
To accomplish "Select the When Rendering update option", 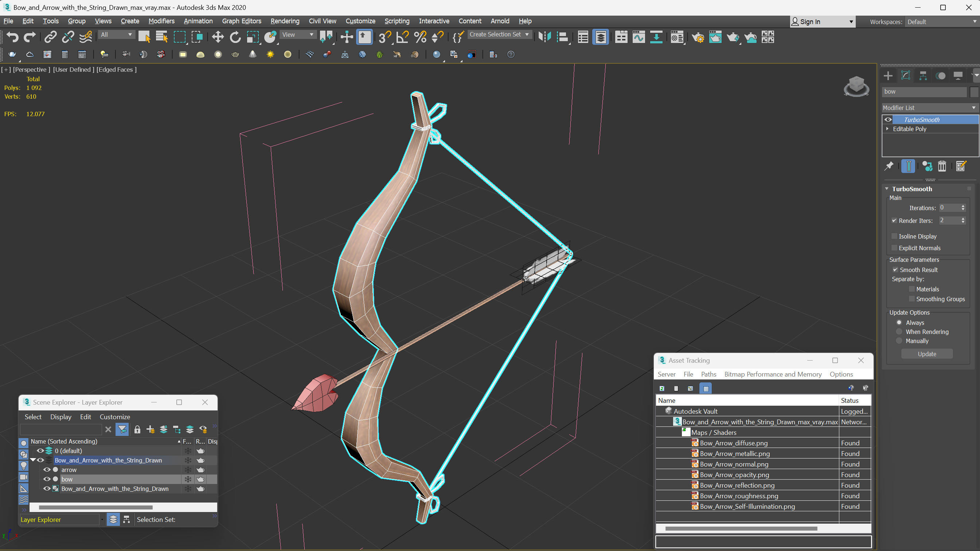I will point(899,332).
